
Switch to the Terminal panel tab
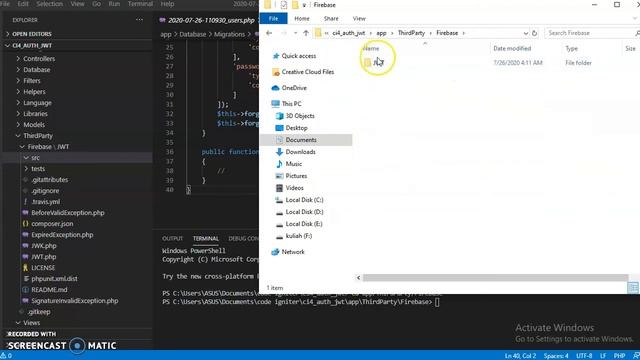pyautogui.click(x=206, y=238)
